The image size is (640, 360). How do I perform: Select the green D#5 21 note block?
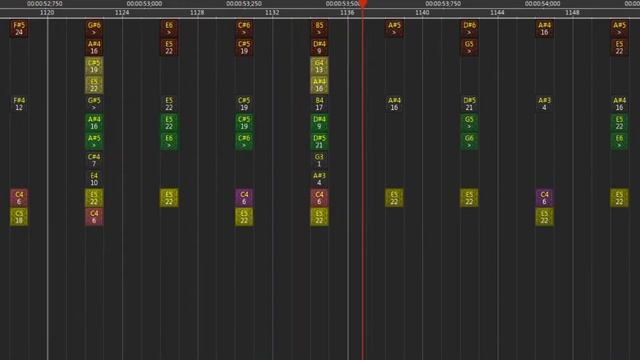coord(319,141)
